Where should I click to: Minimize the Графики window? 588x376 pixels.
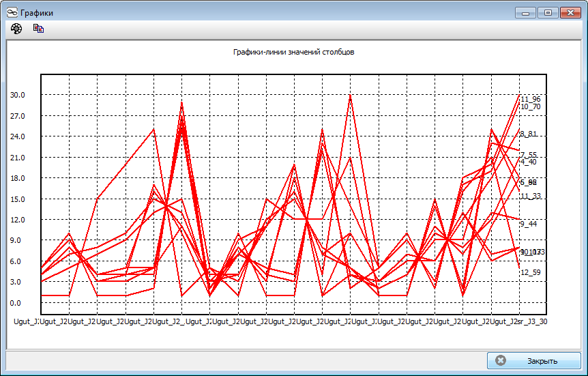(x=525, y=13)
